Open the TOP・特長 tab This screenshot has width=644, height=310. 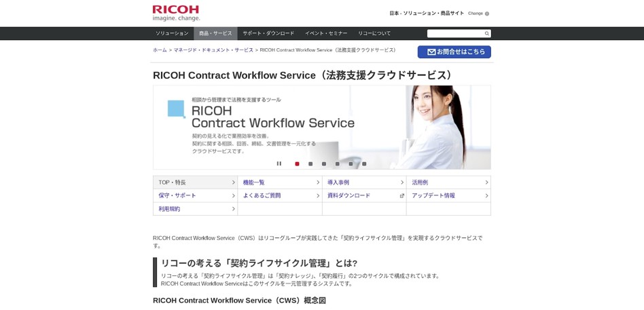(x=195, y=182)
